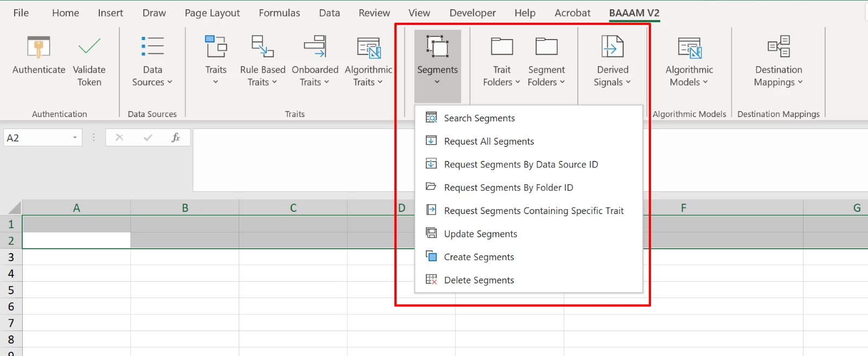Click the Search Segments menu icon

coord(431,118)
